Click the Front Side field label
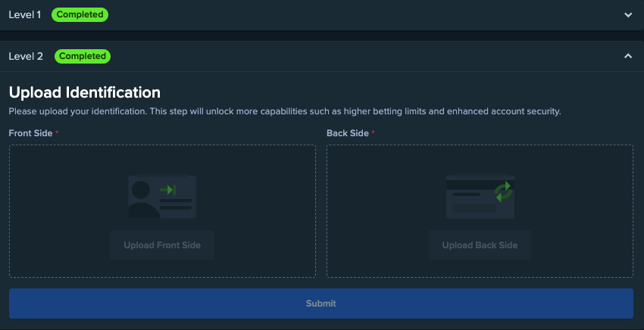The width and height of the screenshot is (644, 330). [x=31, y=133]
